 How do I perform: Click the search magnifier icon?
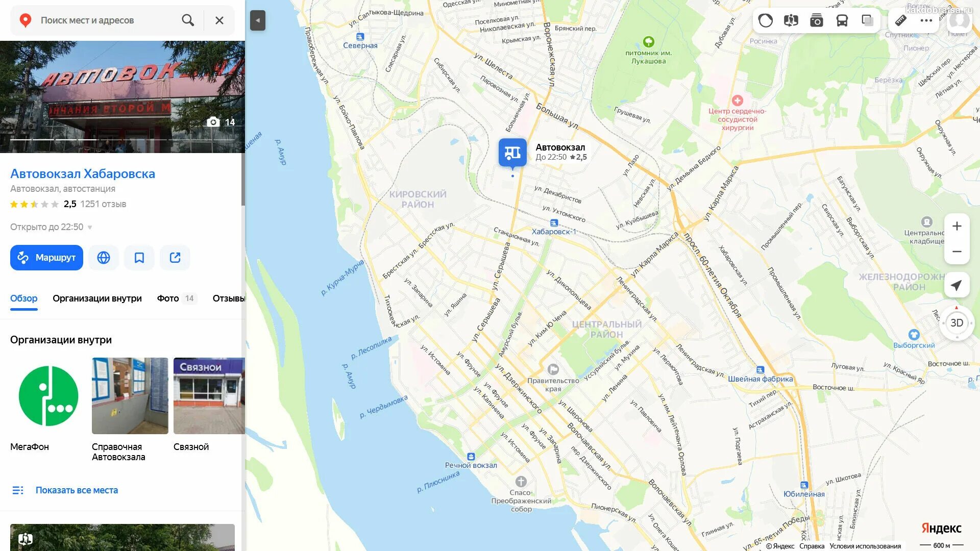click(x=188, y=20)
